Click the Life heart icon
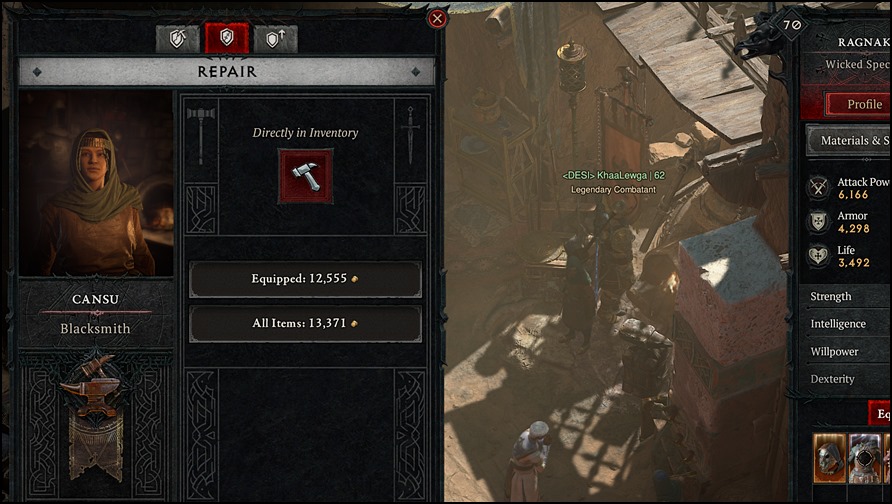Viewport: 892px width, 504px height. (x=819, y=256)
